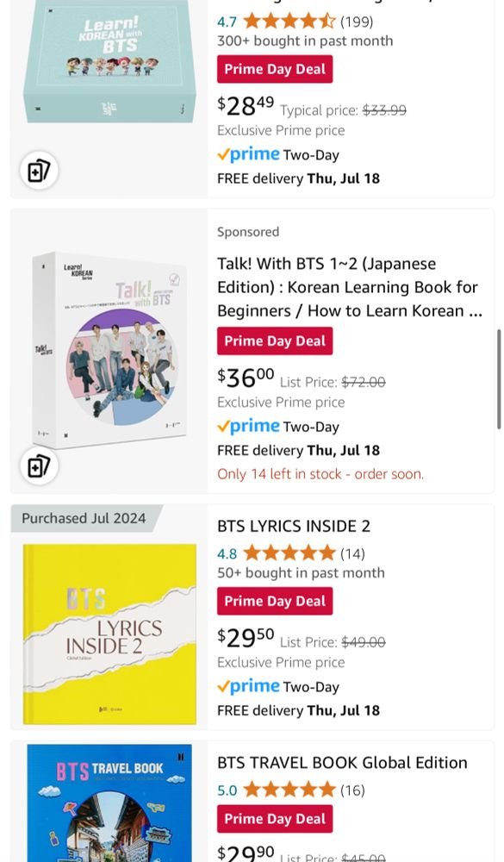Viewport: 504px width, 862px height.
Task: Click the Prime Day Deal badge on BTS LYRICS INSIDE 2
Action: [x=275, y=601]
